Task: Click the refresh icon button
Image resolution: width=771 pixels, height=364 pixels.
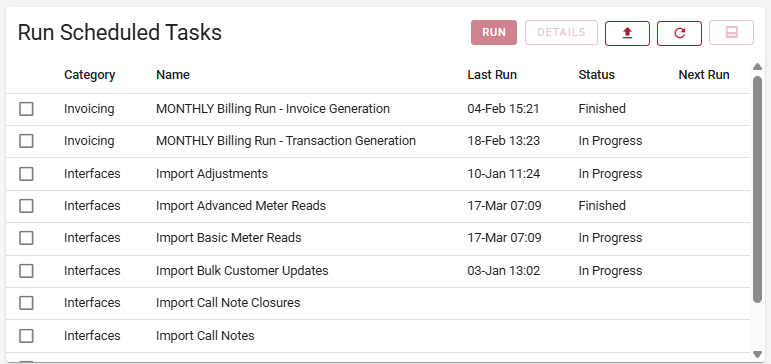Action: tap(679, 33)
